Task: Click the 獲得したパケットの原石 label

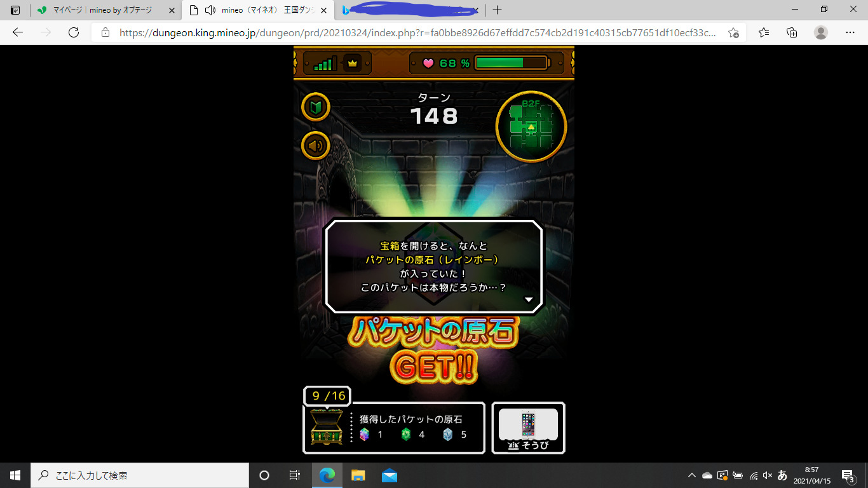Action: click(410, 419)
